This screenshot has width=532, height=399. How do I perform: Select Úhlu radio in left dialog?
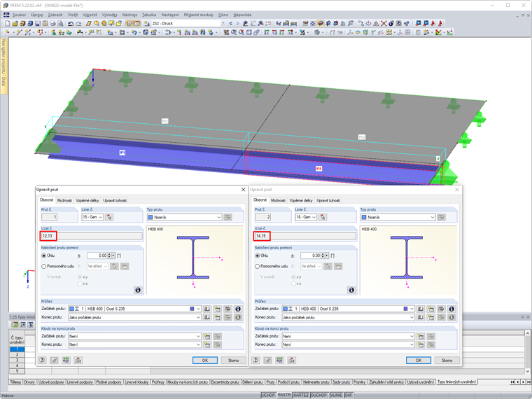(44, 255)
